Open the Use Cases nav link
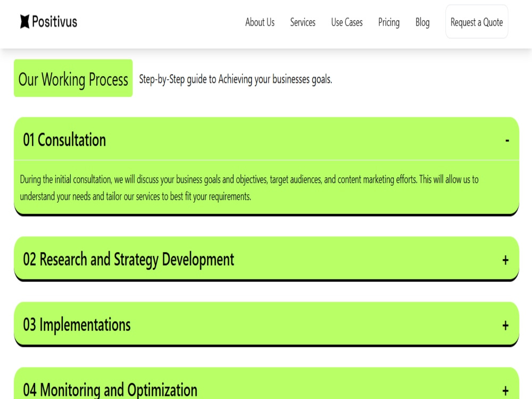Image resolution: width=532 pixels, height=399 pixels. (347, 22)
